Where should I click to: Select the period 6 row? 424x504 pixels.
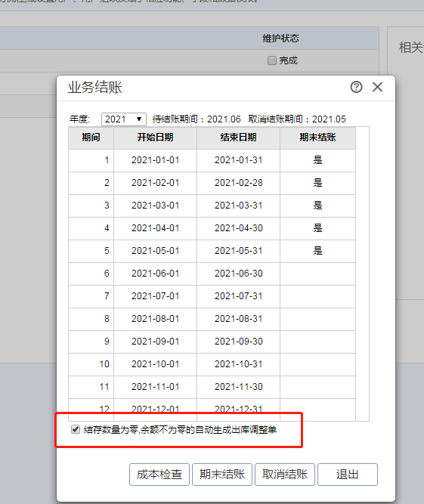click(x=212, y=274)
